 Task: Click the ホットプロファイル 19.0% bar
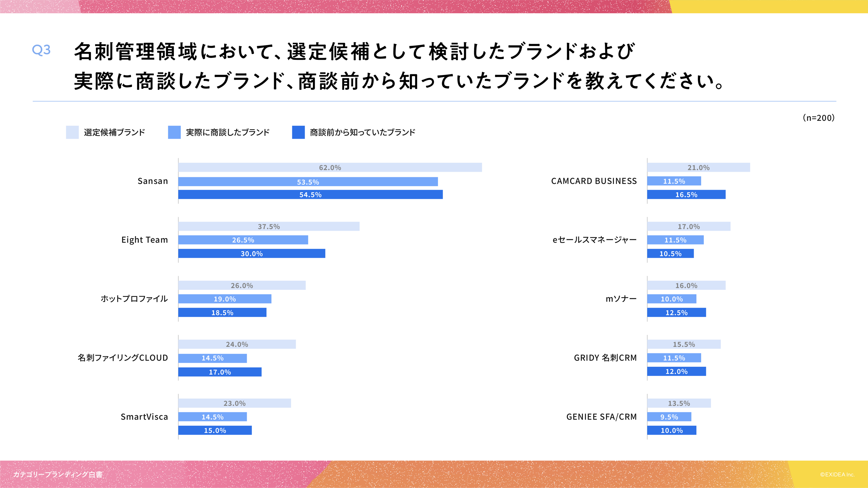click(224, 299)
